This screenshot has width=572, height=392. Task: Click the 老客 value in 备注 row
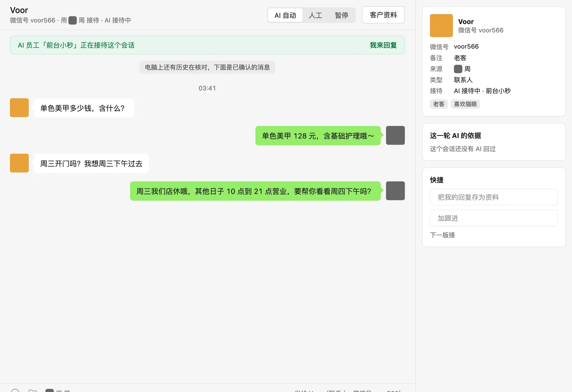click(460, 58)
